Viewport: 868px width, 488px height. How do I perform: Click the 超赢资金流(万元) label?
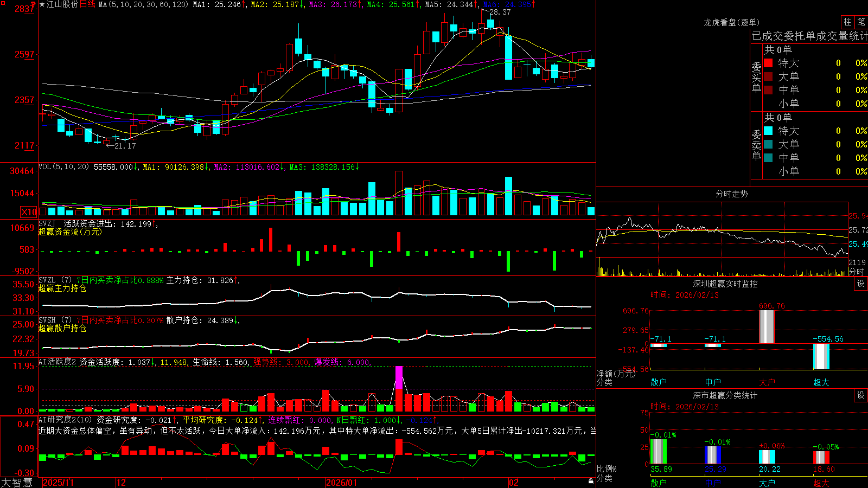(x=70, y=232)
